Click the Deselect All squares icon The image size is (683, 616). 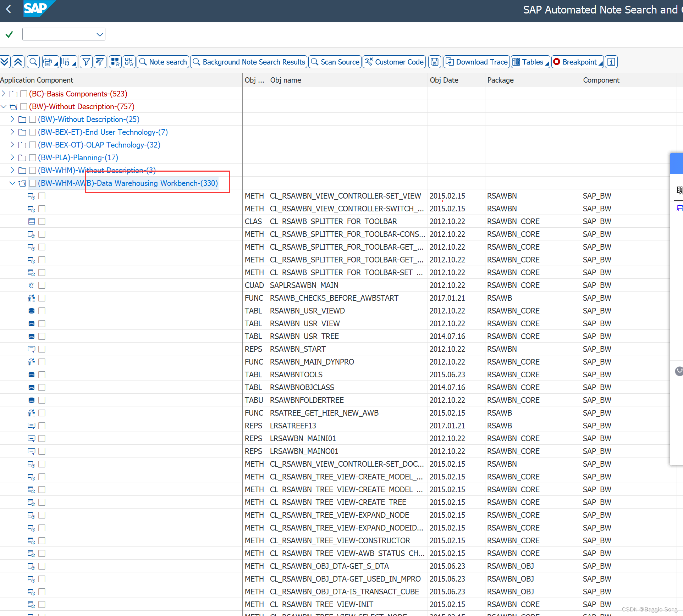tap(129, 62)
